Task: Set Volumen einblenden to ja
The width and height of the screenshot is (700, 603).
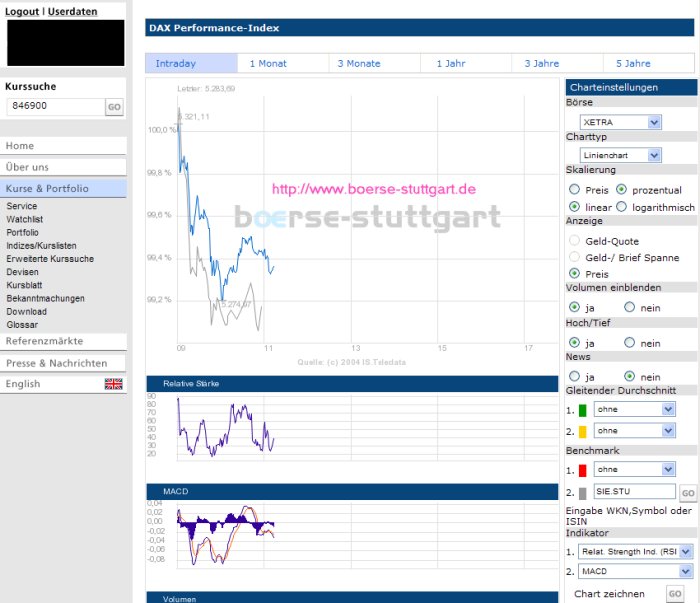Action: (x=575, y=308)
